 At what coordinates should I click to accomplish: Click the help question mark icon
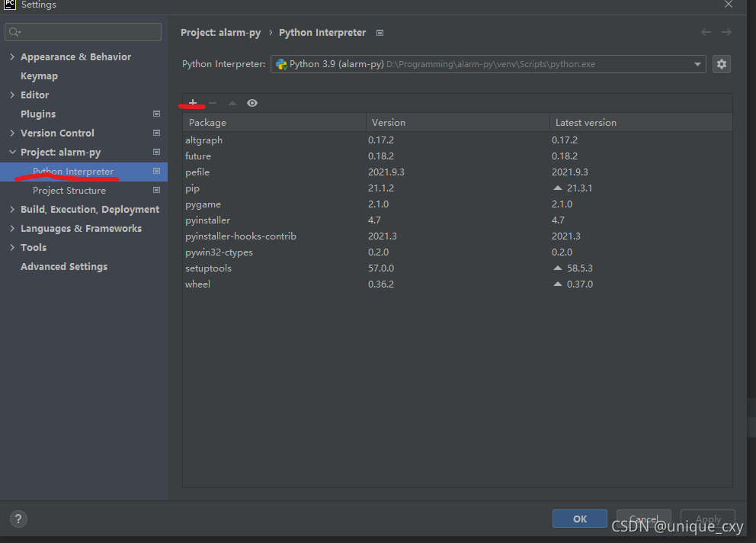pyautogui.click(x=18, y=519)
